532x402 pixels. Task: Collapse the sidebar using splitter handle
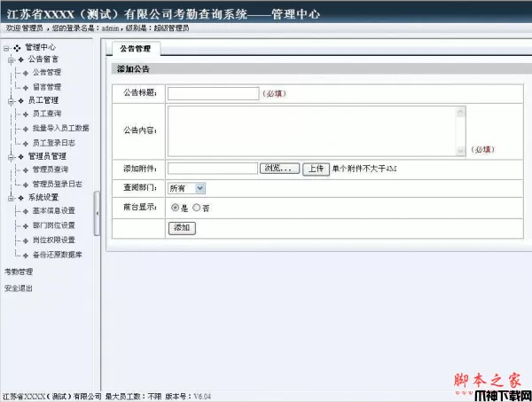pos(97,213)
